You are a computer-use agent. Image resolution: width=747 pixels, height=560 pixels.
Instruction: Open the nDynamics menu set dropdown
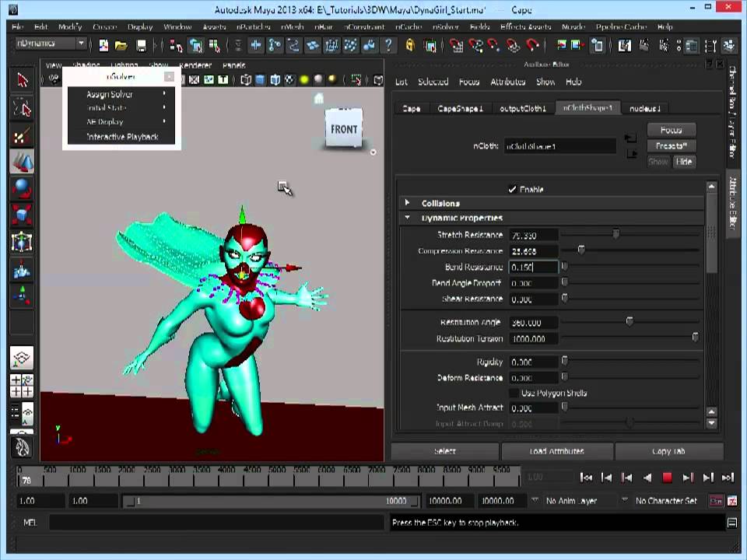click(x=51, y=44)
